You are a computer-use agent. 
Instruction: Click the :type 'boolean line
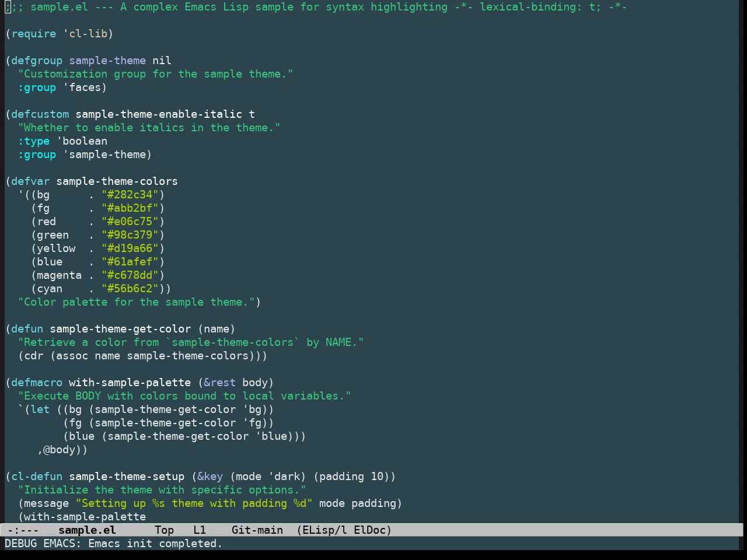[62, 141]
